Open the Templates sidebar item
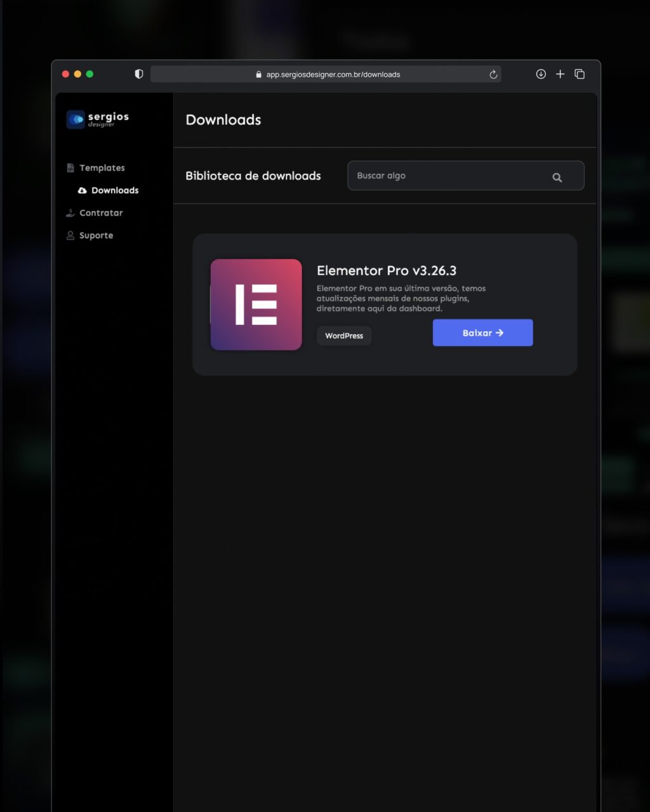Image resolution: width=650 pixels, height=812 pixels. coord(102,168)
